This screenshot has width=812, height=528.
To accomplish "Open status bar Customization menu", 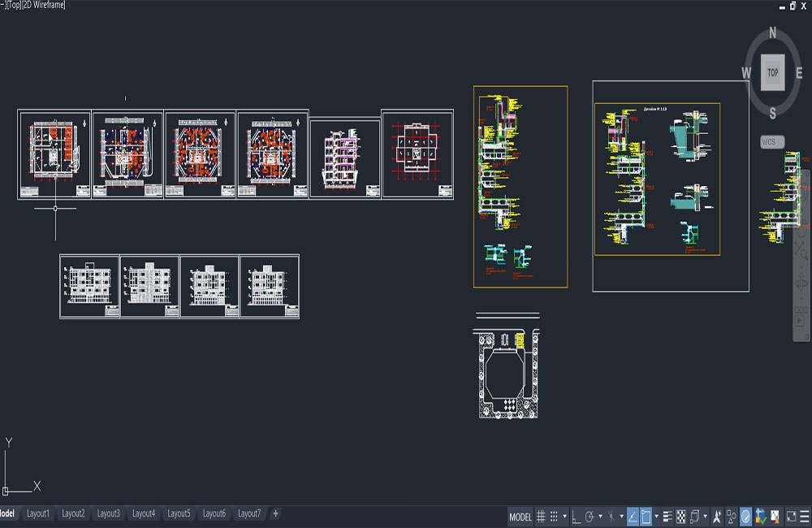I will coord(805,517).
